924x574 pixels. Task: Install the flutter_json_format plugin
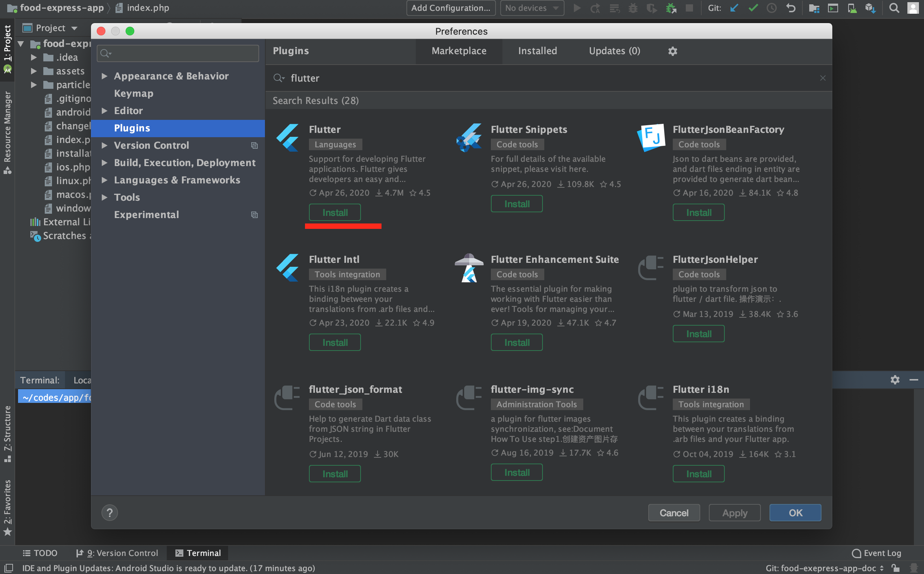(x=335, y=474)
